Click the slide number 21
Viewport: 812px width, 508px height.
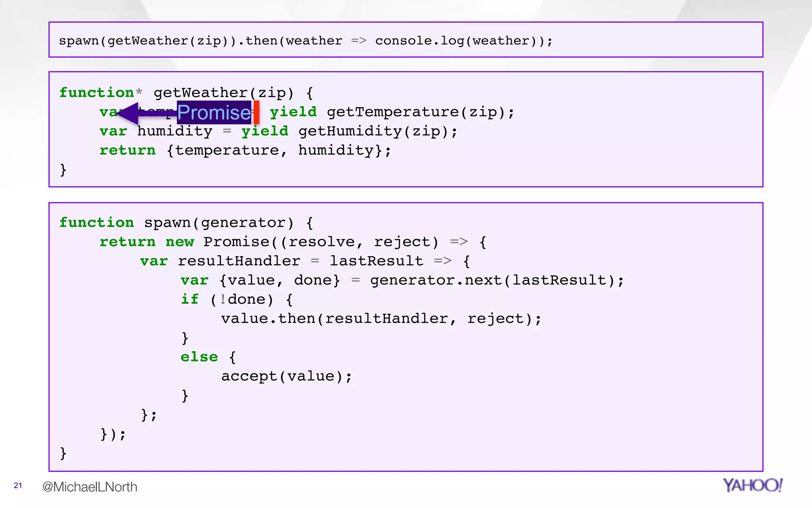18,485
